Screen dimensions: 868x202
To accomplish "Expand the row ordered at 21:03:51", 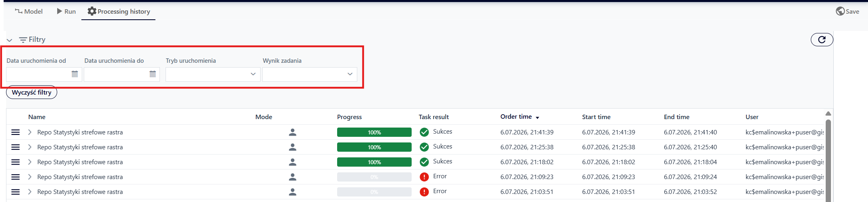I will pyautogui.click(x=30, y=192).
